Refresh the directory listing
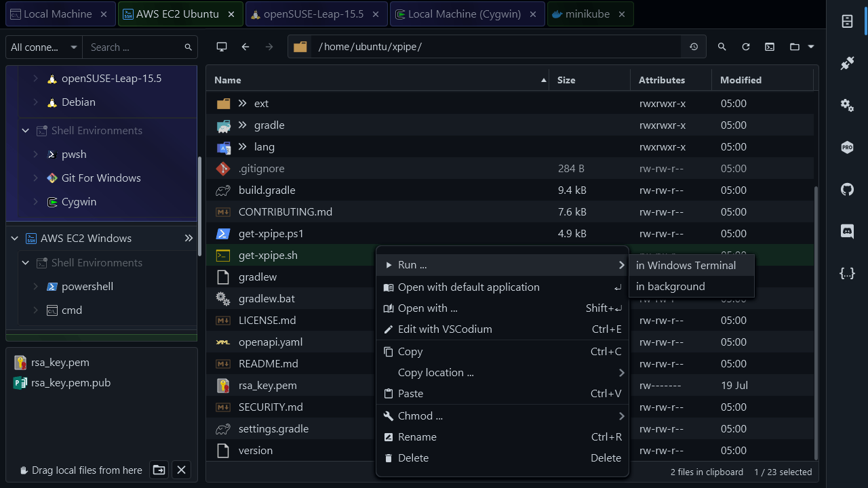868x488 pixels. 746,47
